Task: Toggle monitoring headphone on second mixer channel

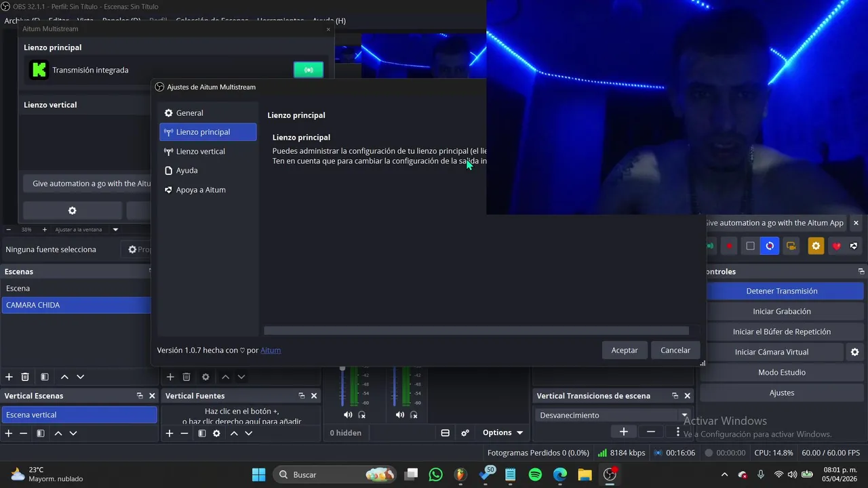Action: click(x=414, y=415)
